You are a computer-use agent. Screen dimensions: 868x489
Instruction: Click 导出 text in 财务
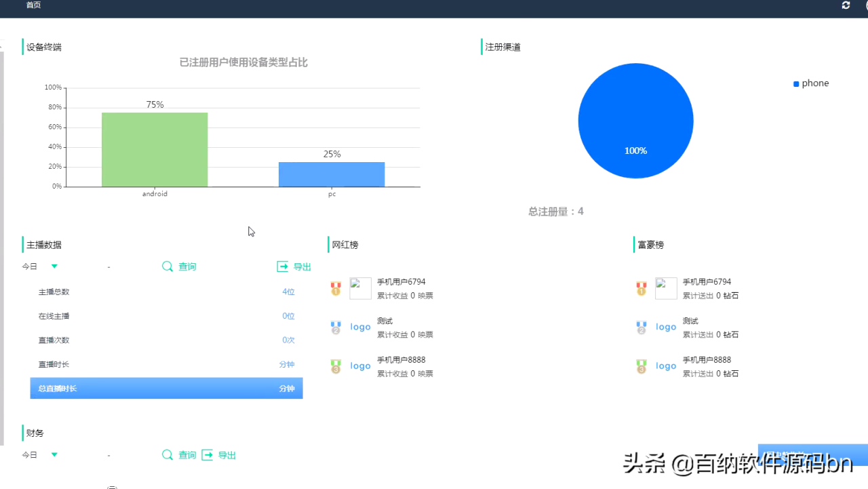pos(226,455)
